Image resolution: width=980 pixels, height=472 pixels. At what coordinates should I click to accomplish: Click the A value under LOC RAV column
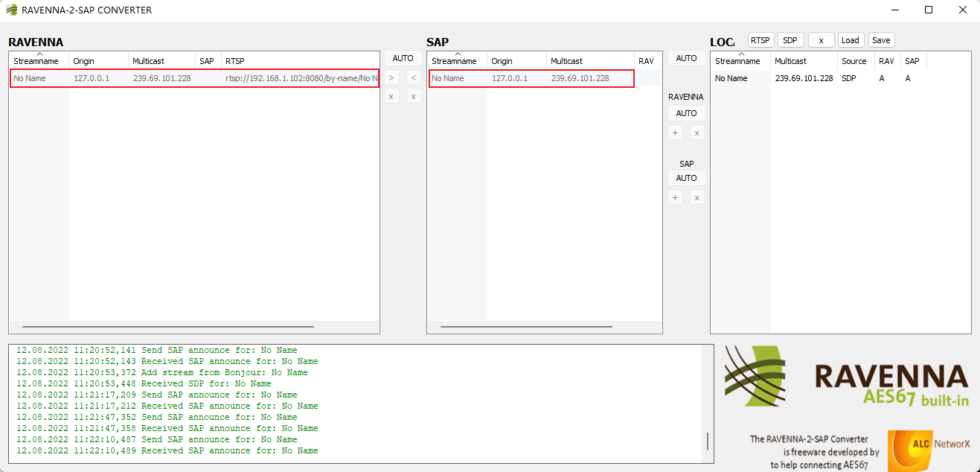(x=882, y=78)
